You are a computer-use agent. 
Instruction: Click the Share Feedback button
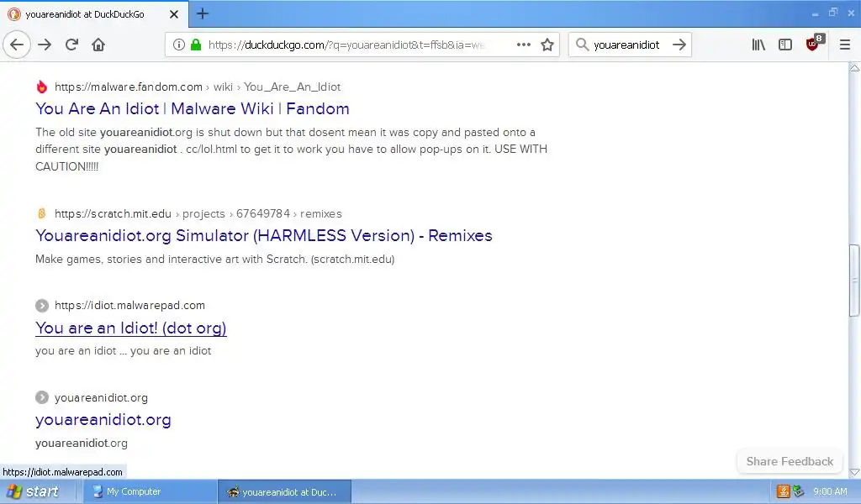[790, 462]
